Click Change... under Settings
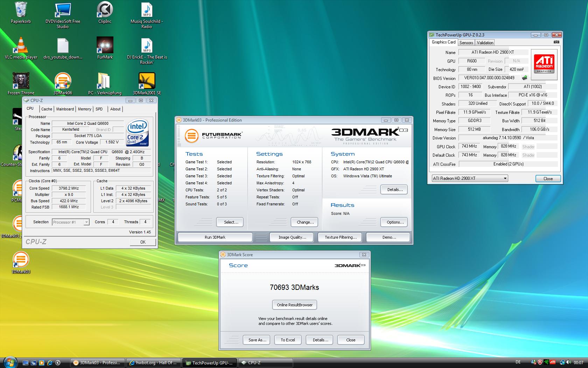 (305, 222)
